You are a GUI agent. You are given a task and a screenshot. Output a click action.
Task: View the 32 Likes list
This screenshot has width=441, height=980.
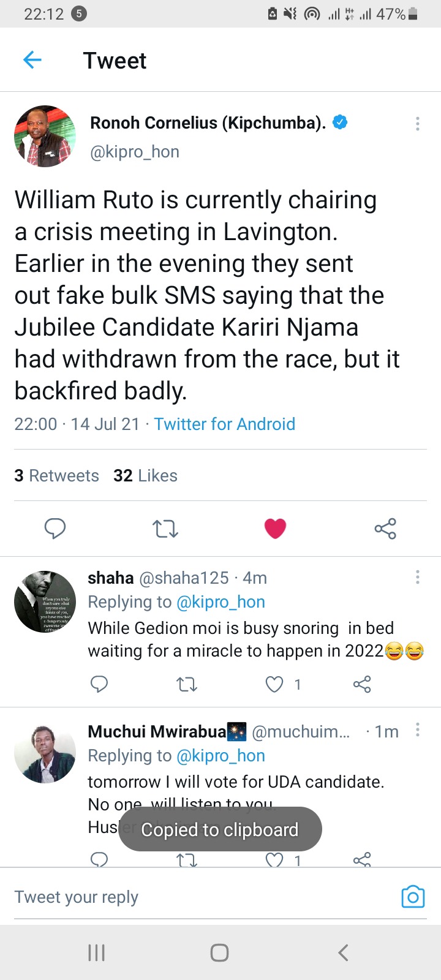click(145, 475)
